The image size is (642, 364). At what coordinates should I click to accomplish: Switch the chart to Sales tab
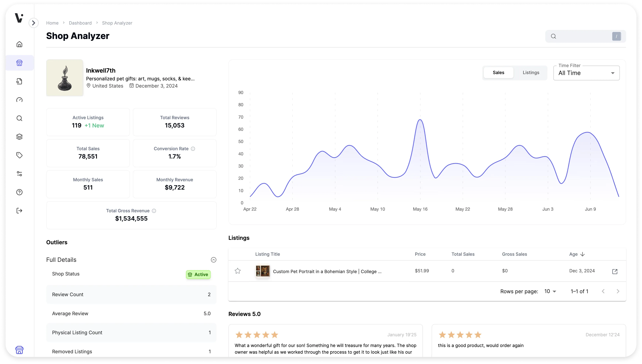pos(498,72)
